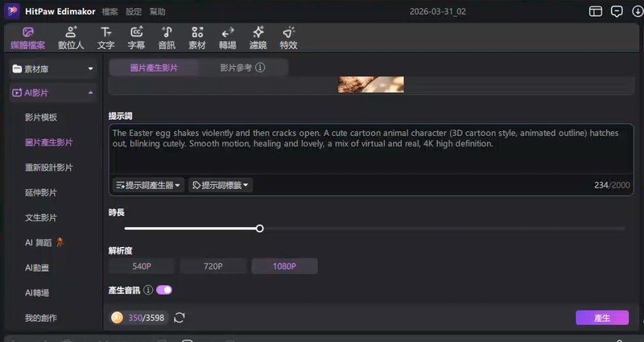Click the uploaded image thumbnail preview

(371, 84)
